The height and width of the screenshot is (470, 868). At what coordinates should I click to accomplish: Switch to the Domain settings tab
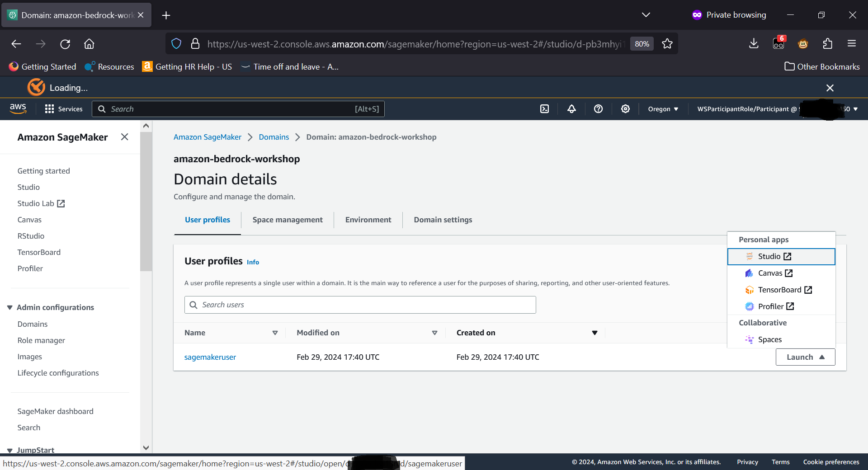[443, 220]
